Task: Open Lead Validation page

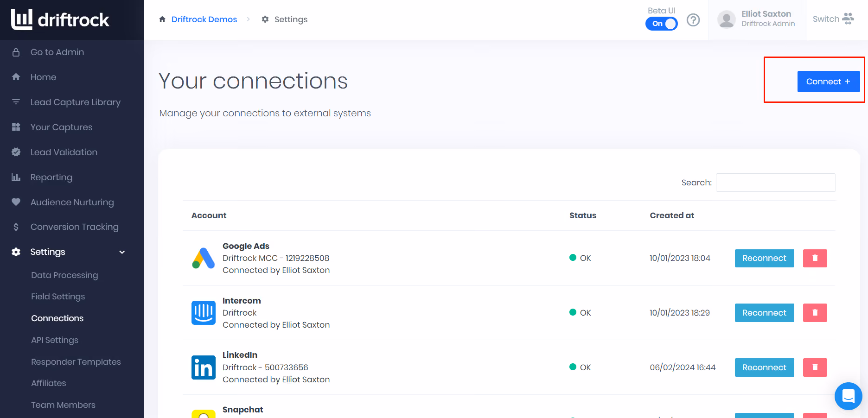Action: (x=64, y=152)
